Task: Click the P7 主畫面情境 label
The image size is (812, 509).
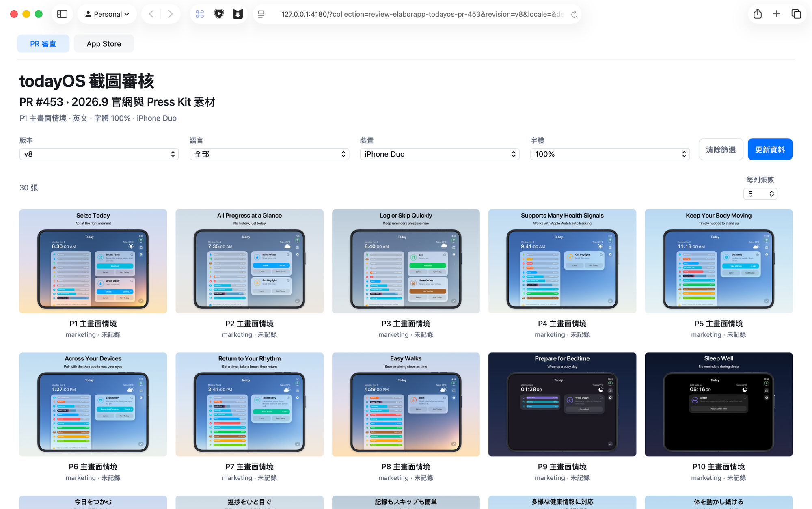Action: [x=249, y=467]
